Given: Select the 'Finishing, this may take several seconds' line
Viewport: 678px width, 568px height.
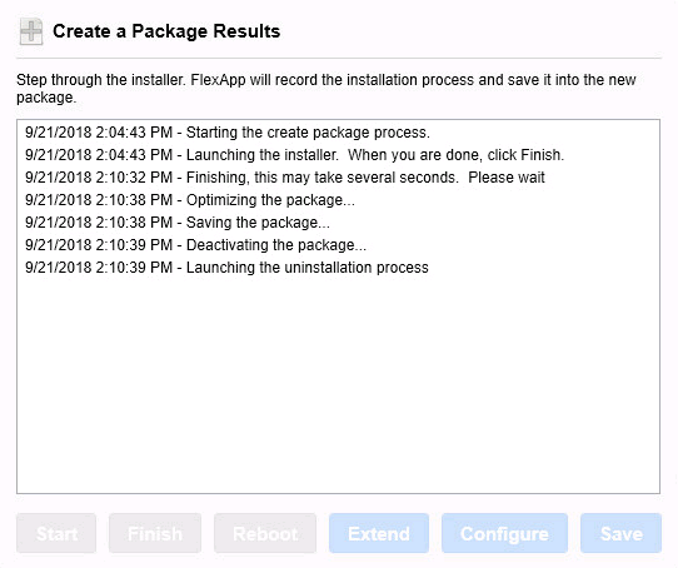Looking at the screenshot, I should 285,177.
